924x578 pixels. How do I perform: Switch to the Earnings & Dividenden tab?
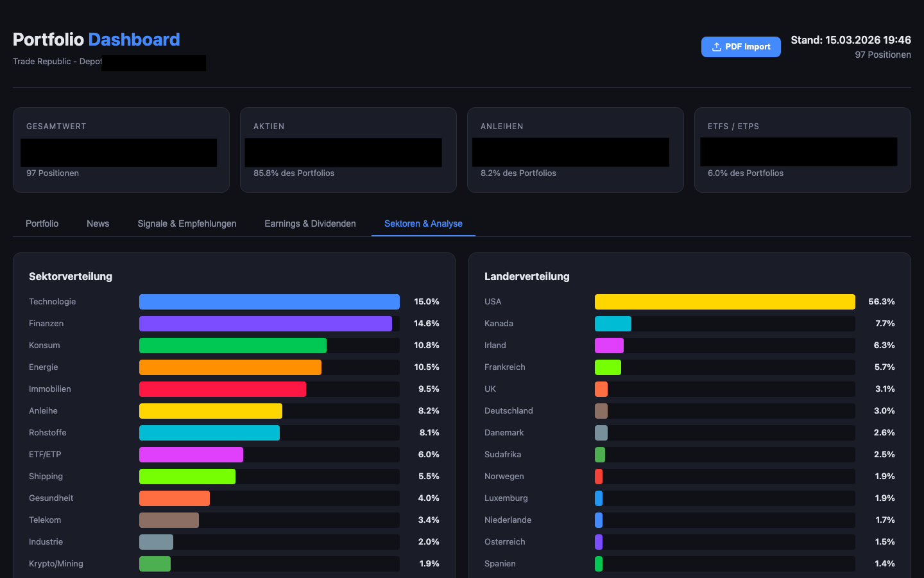pyautogui.click(x=310, y=223)
